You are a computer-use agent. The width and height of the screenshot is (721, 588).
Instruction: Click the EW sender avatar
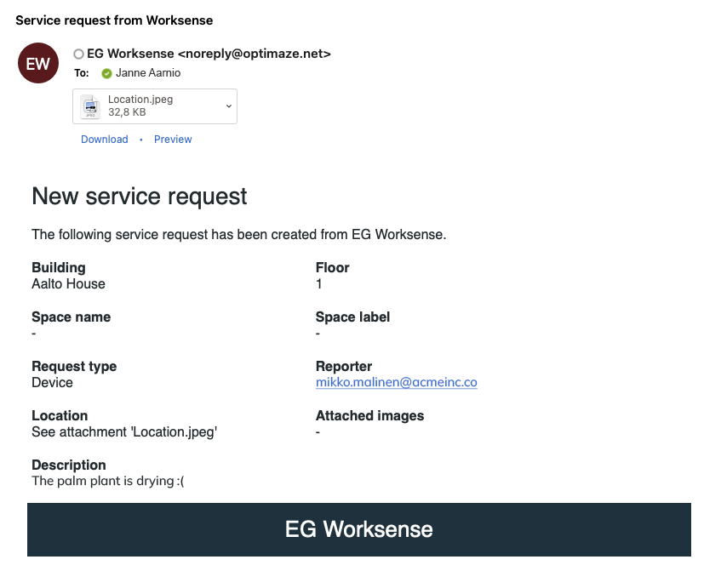pos(38,63)
